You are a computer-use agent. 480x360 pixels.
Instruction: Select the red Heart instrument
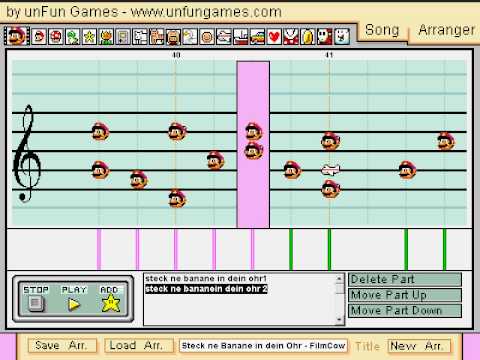274,37
